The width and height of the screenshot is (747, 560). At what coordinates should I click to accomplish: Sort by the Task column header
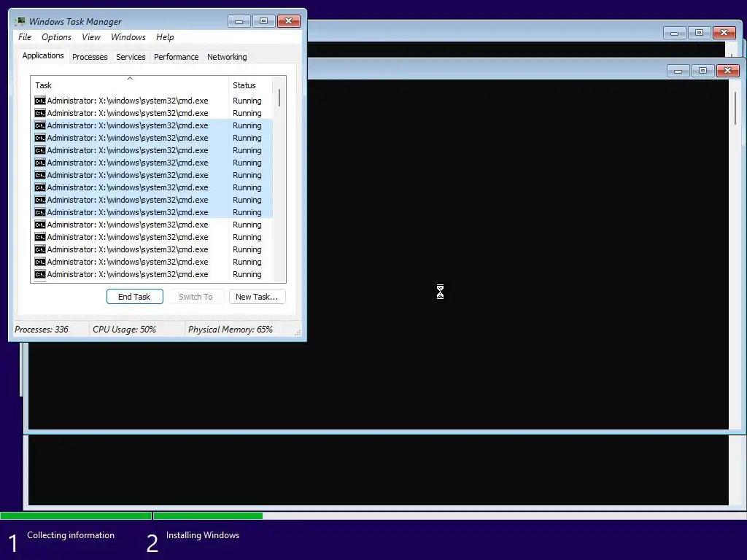click(130, 85)
